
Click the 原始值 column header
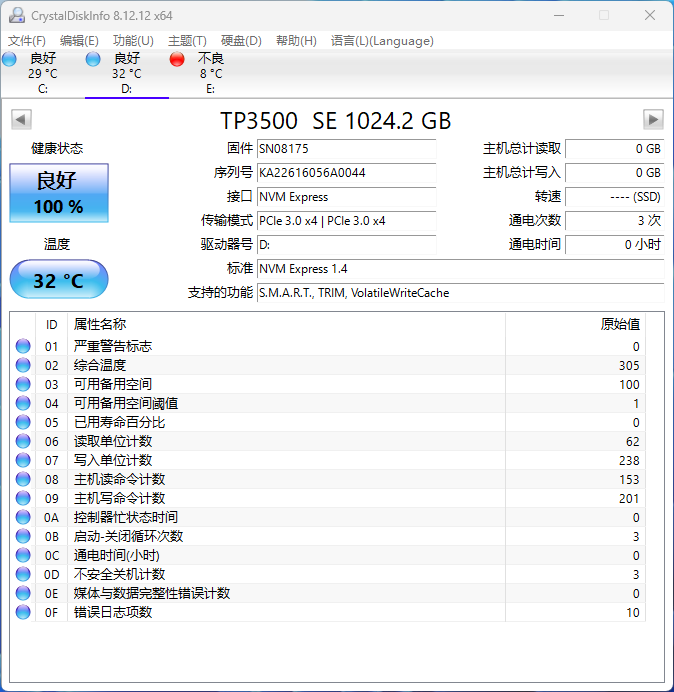click(576, 325)
